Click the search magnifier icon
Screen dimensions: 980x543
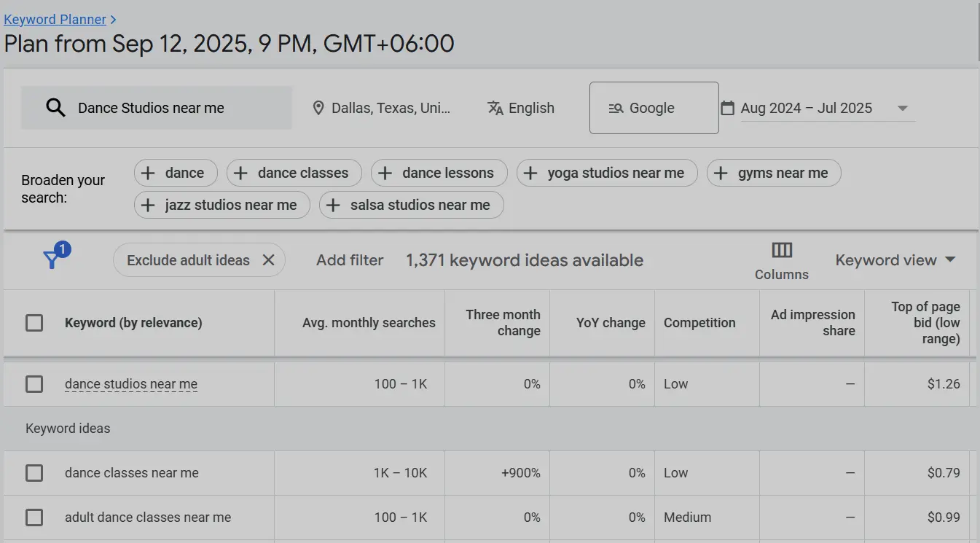(55, 107)
